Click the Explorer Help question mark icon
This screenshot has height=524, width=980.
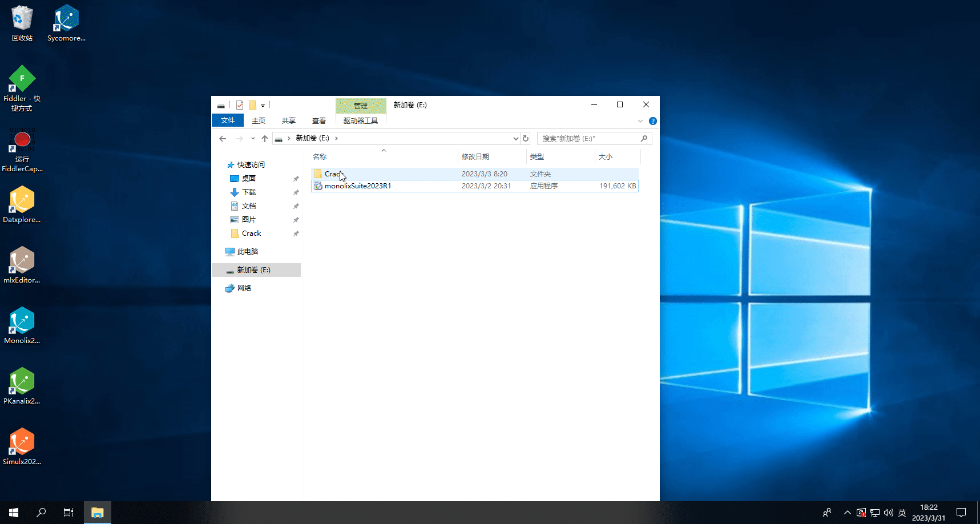653,121
